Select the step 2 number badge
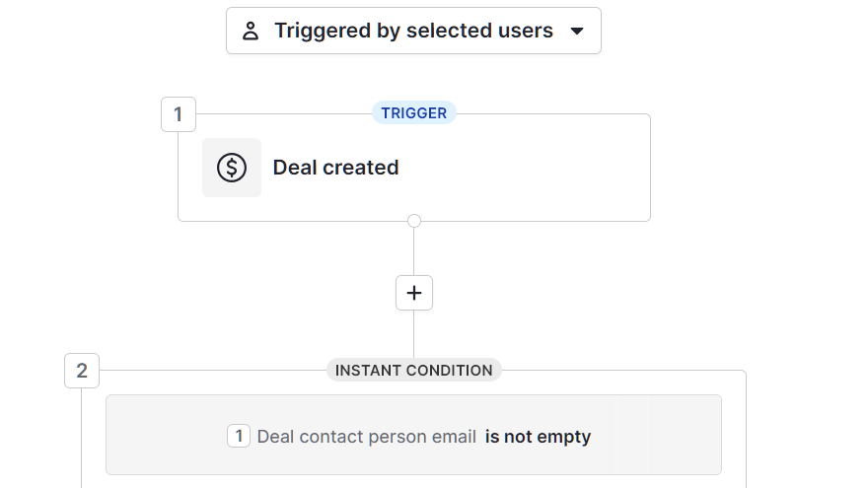The width and height of the screenshot is (868, 488). pos(82,371)
